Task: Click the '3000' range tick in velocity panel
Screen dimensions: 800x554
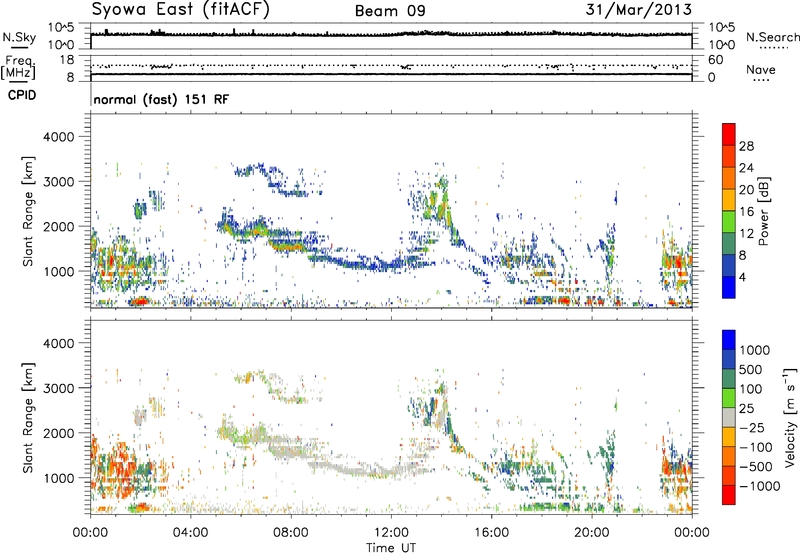Action: point(58,388)
